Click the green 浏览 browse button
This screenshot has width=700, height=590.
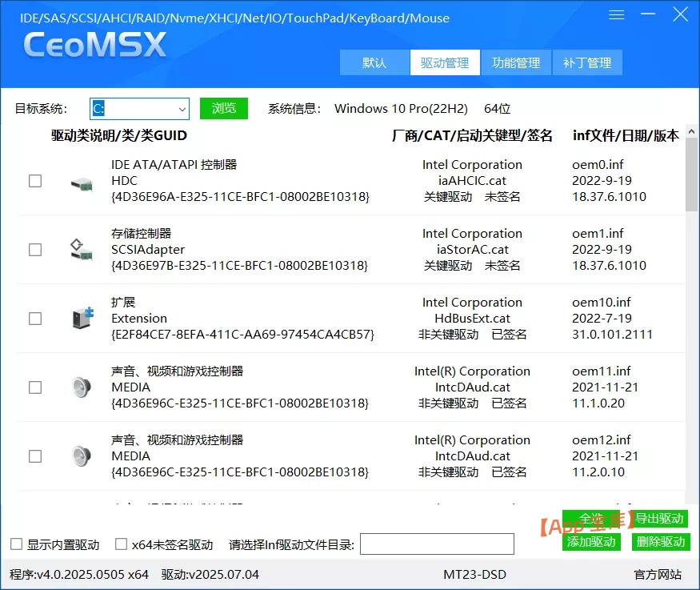(224, 108)
